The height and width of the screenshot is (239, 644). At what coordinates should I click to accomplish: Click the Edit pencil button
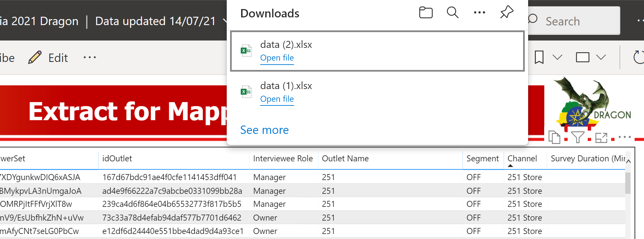pos(48,58)
